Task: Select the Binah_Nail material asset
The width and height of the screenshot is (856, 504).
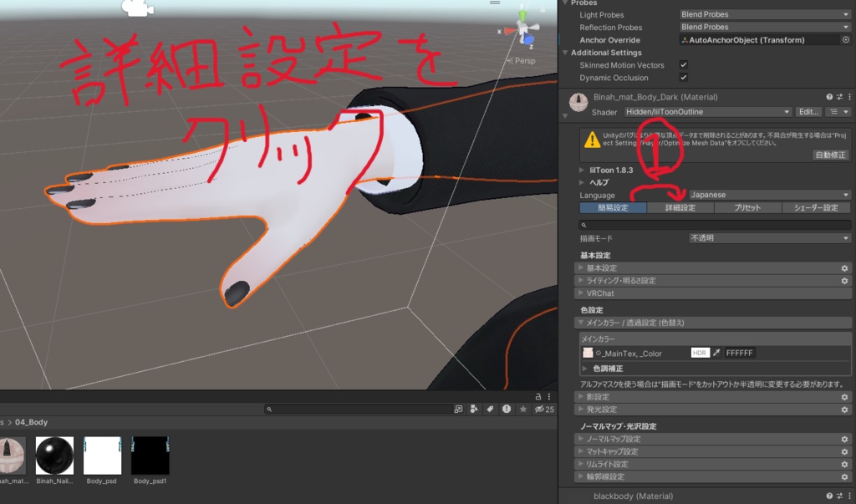Action: click(54, 461)
